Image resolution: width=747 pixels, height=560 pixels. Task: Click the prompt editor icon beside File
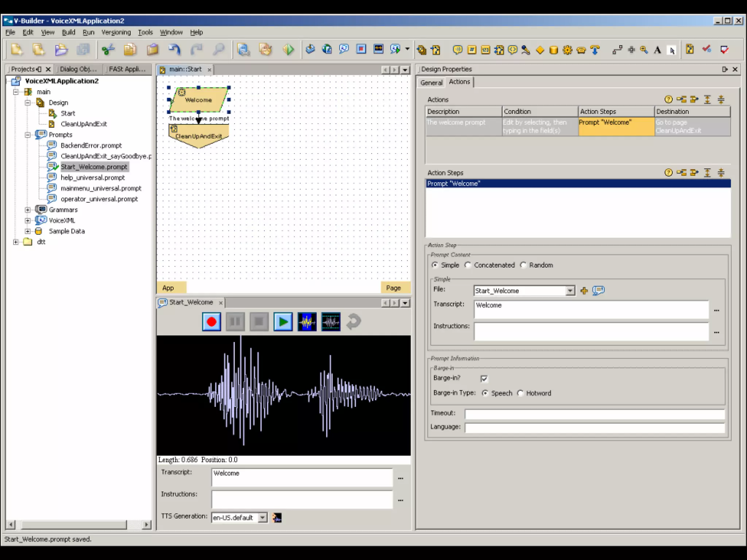click(598, 291)
